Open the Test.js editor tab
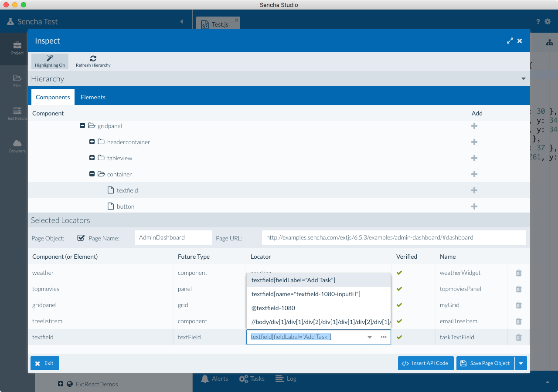The height and width of the screenshot is (392, 558). point(218,24)
